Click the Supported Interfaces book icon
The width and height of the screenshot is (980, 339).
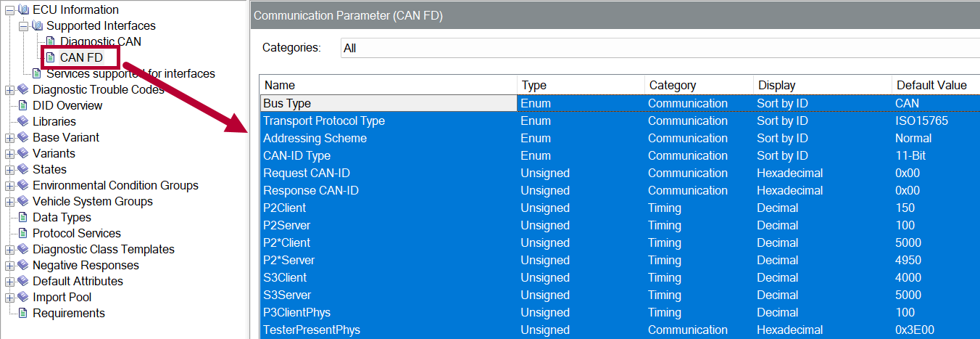point(37,26)
